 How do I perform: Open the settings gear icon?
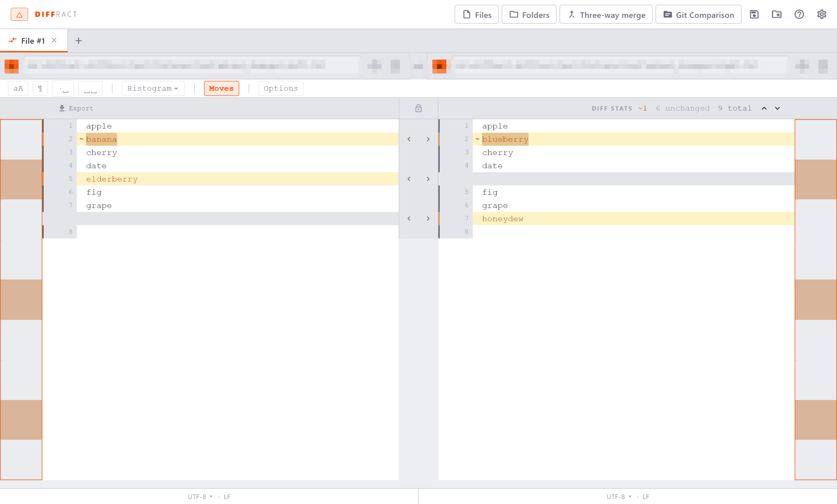(x=821, y=15)
